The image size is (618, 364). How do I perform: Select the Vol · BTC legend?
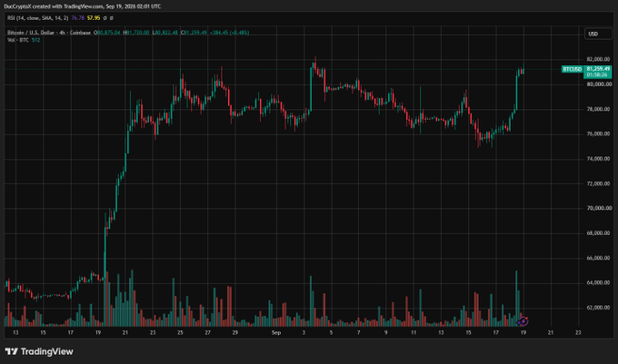point(18,40)
